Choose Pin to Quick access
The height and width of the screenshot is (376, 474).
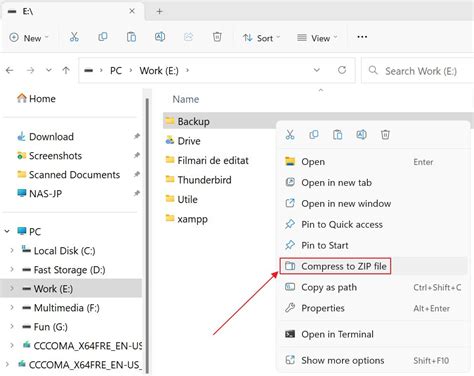[x=373, y=224]
